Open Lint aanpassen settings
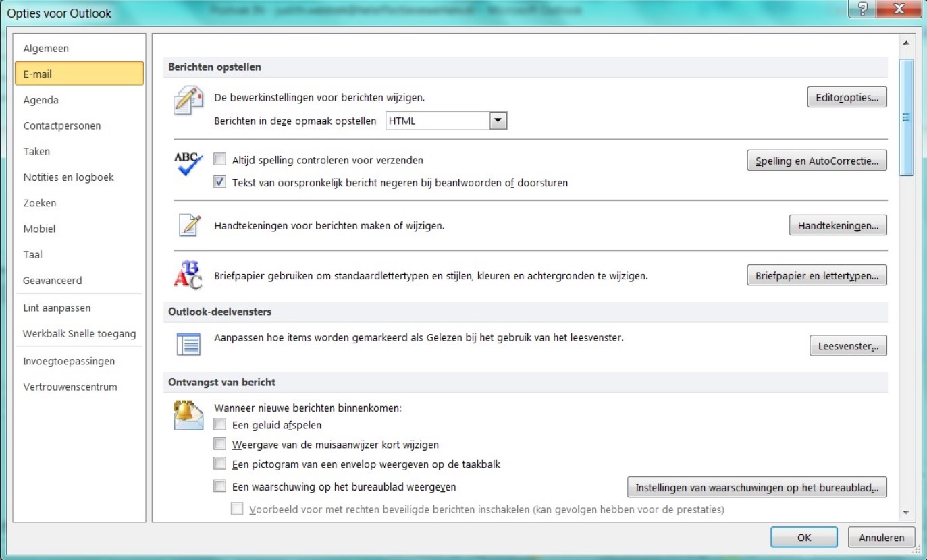The width and height of the screenshot is (927, 560). point(80,308)
